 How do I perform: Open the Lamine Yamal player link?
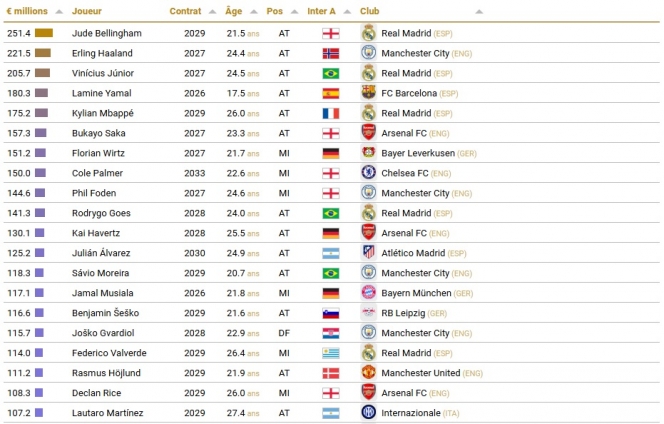(x=102, y=93)
